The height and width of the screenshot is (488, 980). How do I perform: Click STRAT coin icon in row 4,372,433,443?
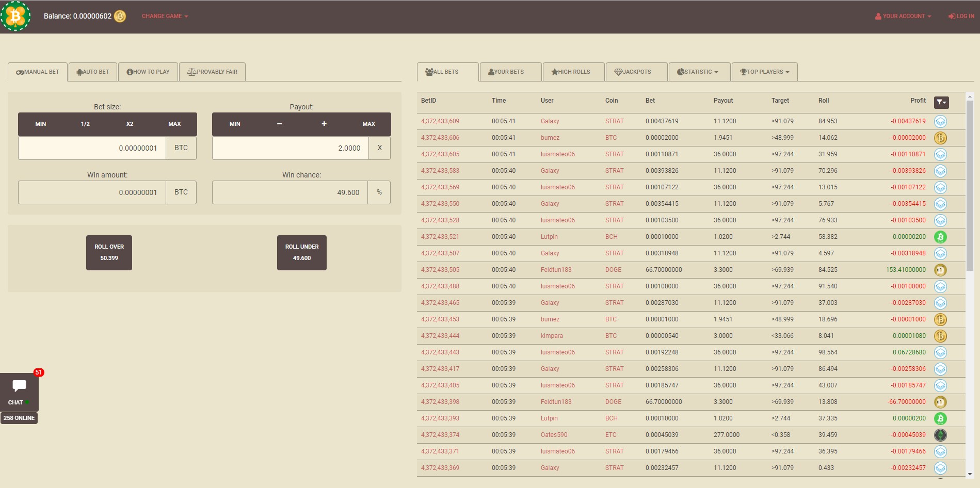click(x=941, y=353)
